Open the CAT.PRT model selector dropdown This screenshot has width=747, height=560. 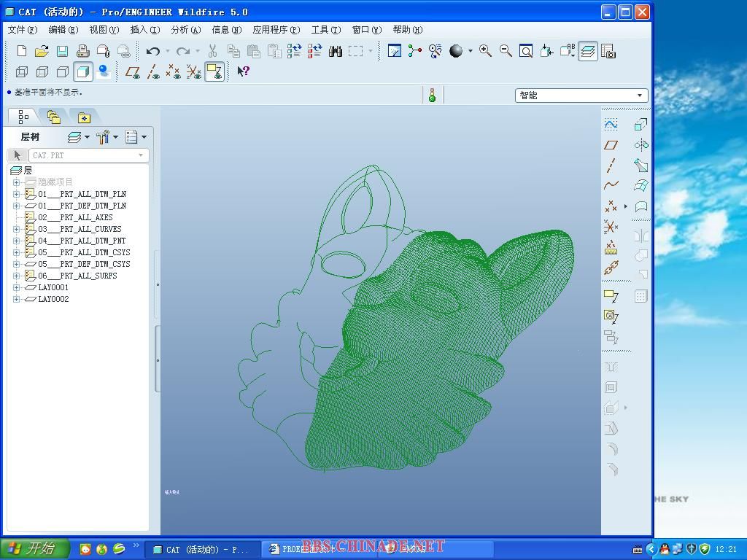click(88, 155)
